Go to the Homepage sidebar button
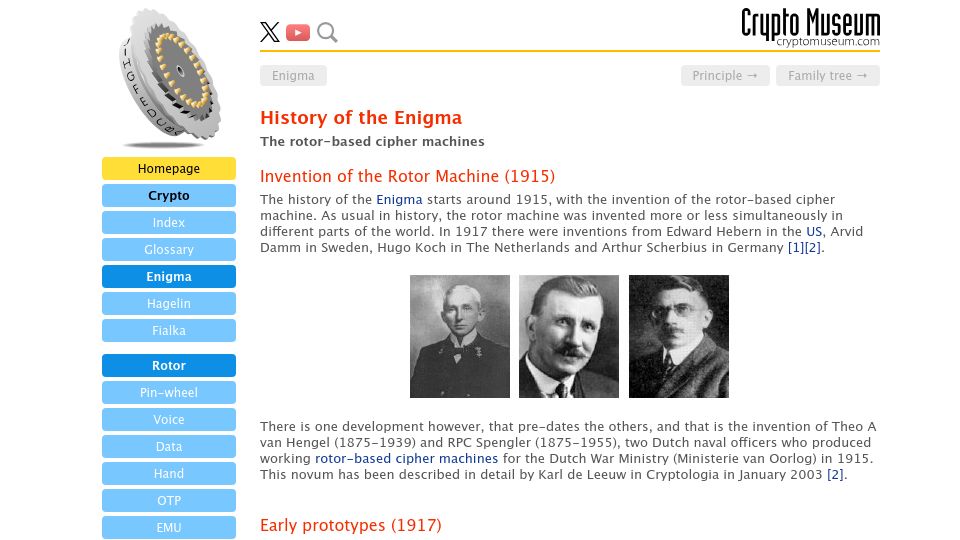The height and width of the screenshot is (540, 960). point(169,168)
